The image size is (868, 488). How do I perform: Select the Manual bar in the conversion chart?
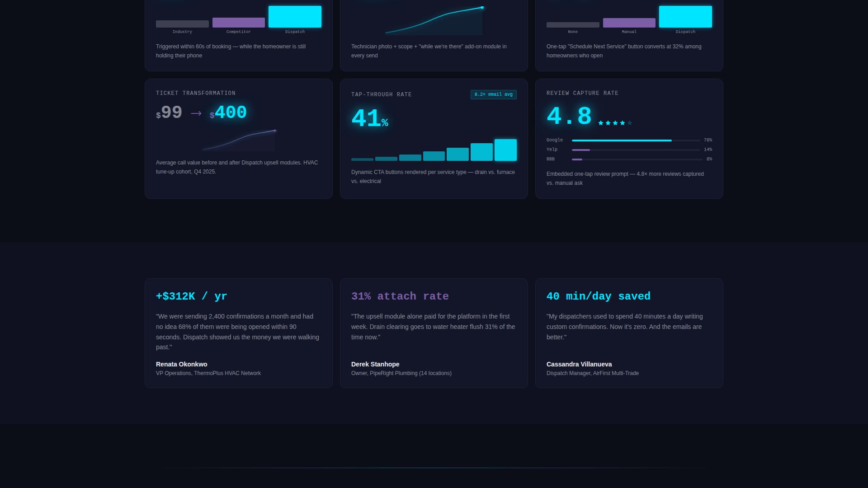point(629,23)
